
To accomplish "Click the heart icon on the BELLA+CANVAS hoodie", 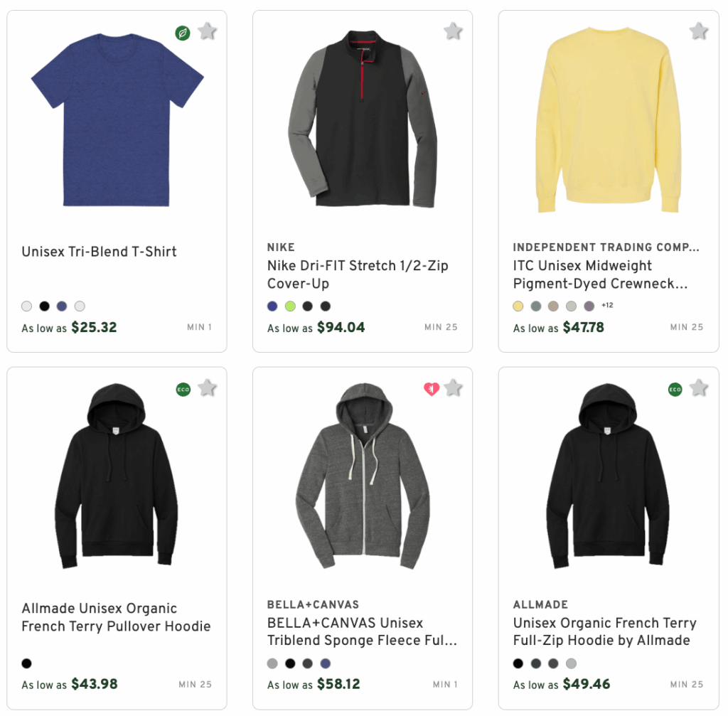I will (432, 388).
